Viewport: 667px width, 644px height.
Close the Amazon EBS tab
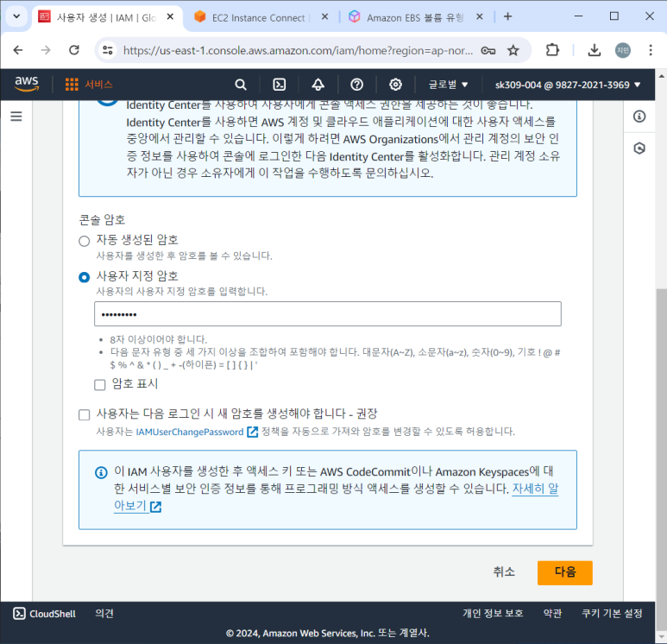[480, 16]
